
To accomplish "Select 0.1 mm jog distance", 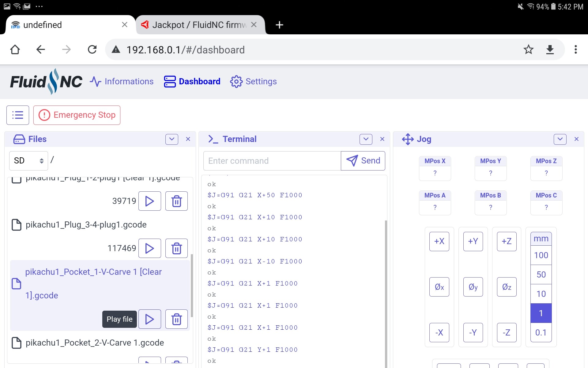I will tap(541, 332).
